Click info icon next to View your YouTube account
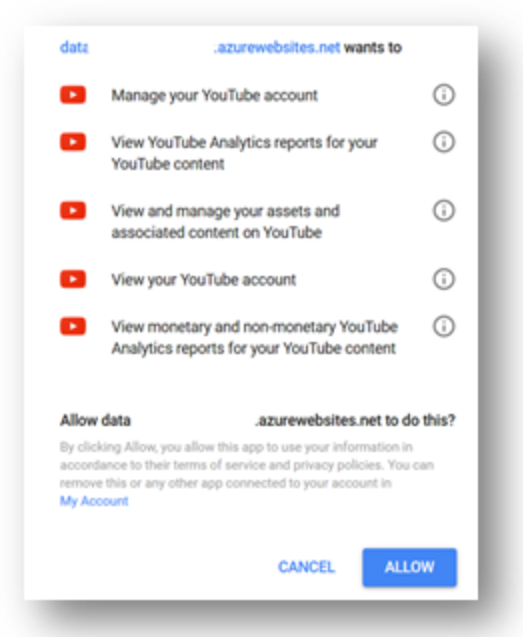The width and height of the screenshot is (523, 637). click(x=443, y=279)
